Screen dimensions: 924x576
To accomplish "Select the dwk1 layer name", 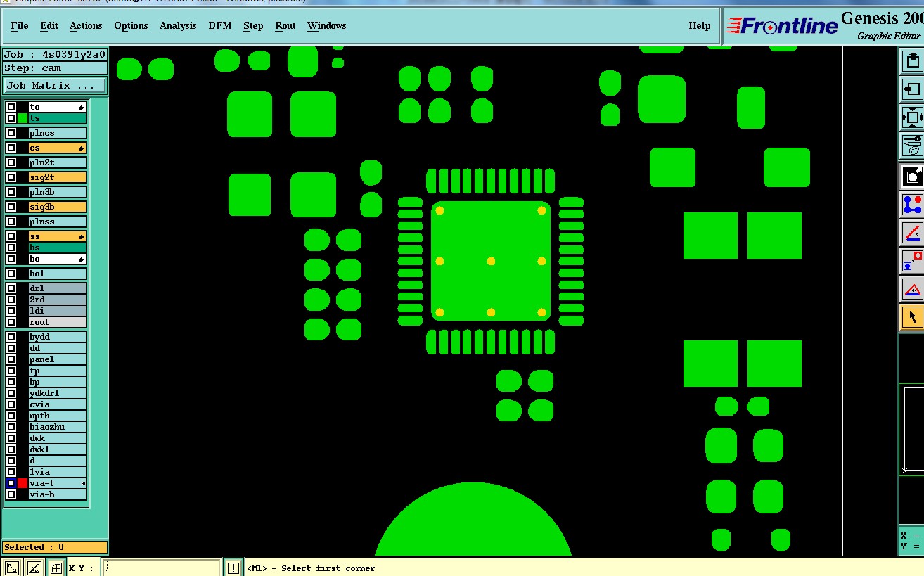I will click(x=57, y=449).
